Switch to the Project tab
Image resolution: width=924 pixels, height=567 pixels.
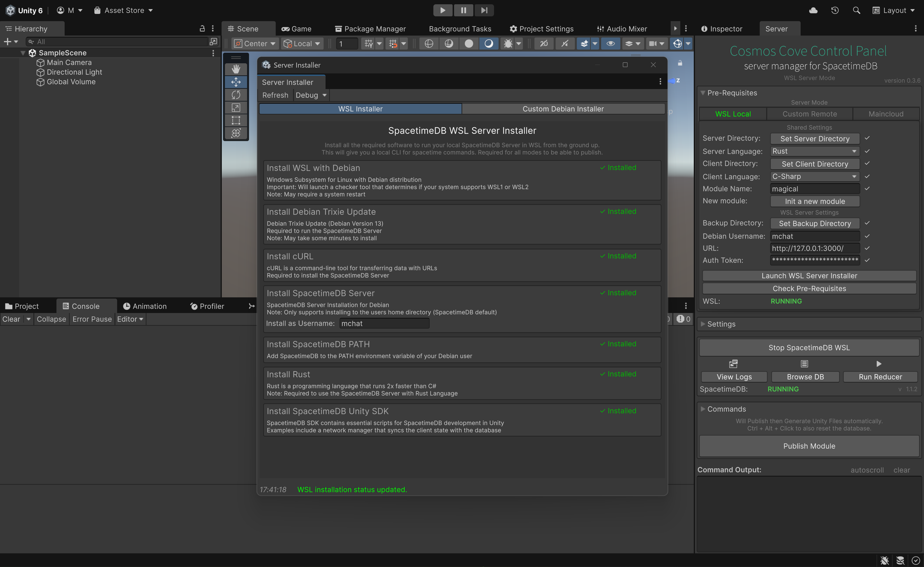(x=22, y=306)
